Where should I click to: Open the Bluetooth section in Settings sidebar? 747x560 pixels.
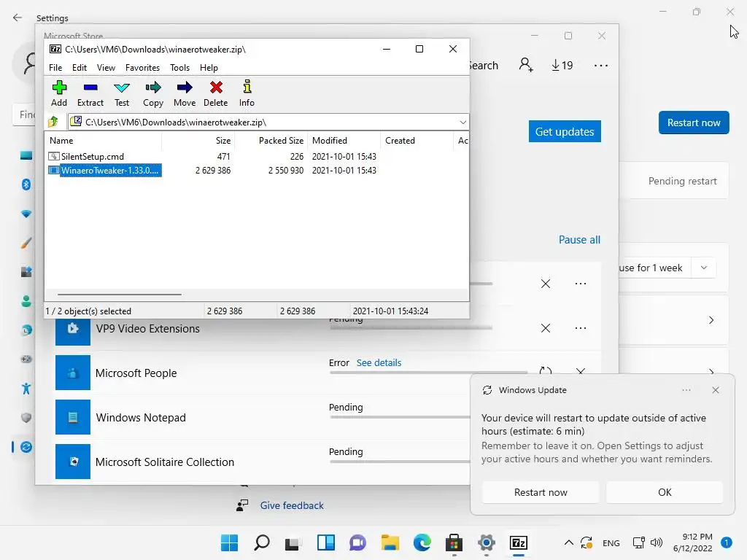click(x=26, y=184)
